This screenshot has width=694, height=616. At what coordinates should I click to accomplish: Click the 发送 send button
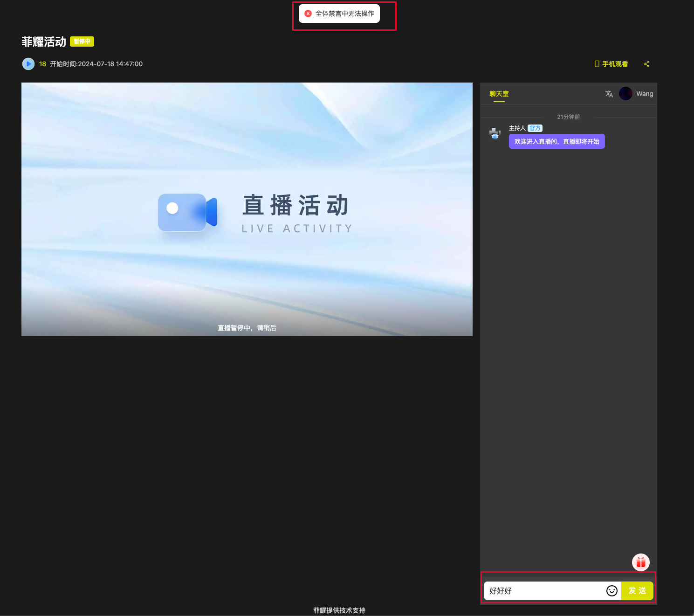coord(637,591)
